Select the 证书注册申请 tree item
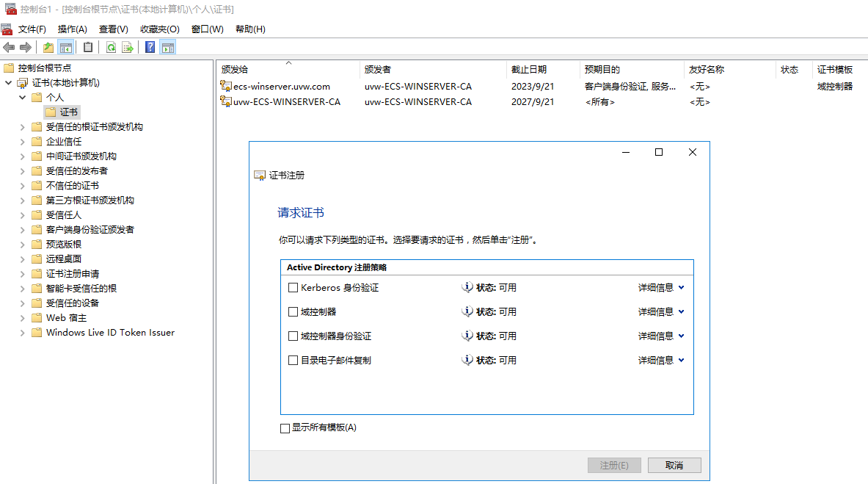 click(x=72, y=274)
